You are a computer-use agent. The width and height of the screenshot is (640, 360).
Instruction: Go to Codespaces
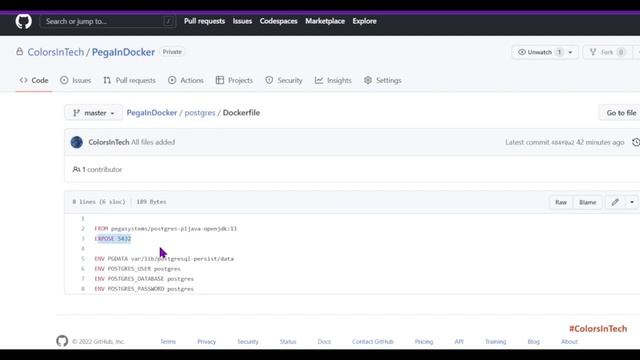(x=278, y=21)
